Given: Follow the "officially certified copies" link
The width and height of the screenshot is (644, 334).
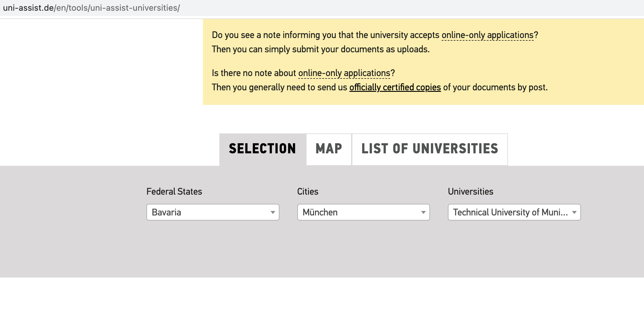Looking at the screenshot, I should click(x=395, y=87).
